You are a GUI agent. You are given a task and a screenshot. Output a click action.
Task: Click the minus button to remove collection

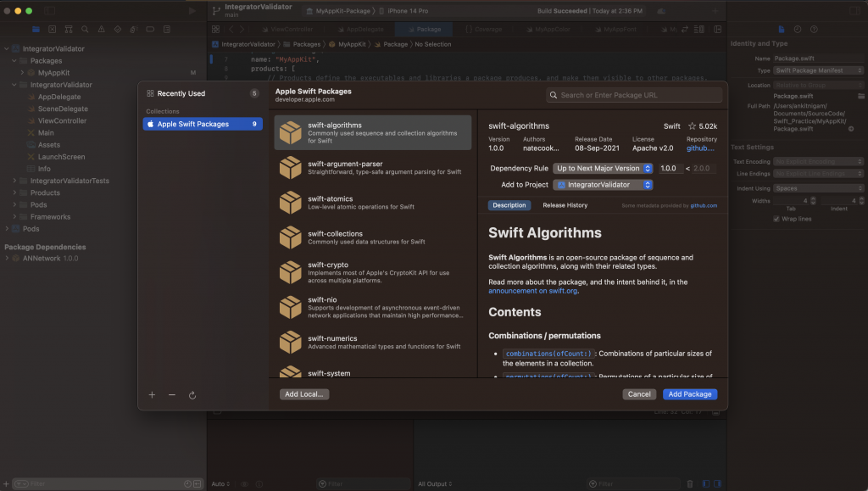pos(172,395)
